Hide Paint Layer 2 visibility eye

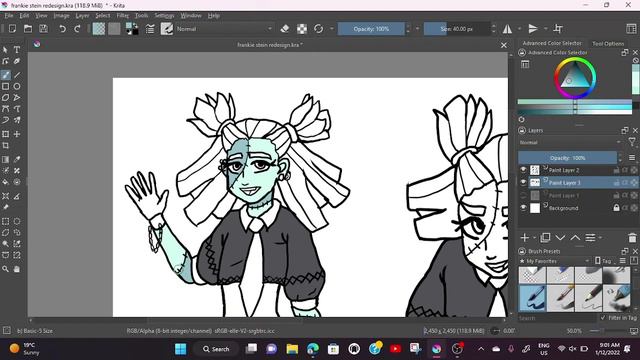[x=523, y=170]
